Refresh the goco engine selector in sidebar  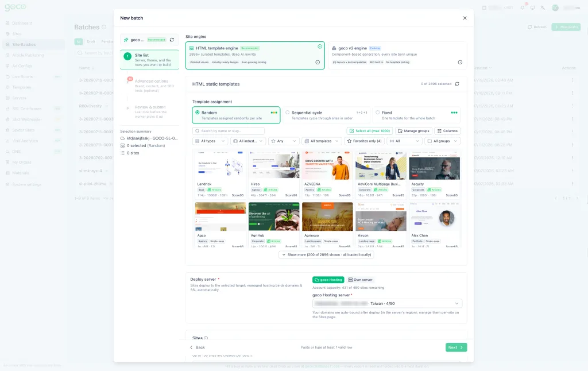pyautogui.click(x=172, y=40)
